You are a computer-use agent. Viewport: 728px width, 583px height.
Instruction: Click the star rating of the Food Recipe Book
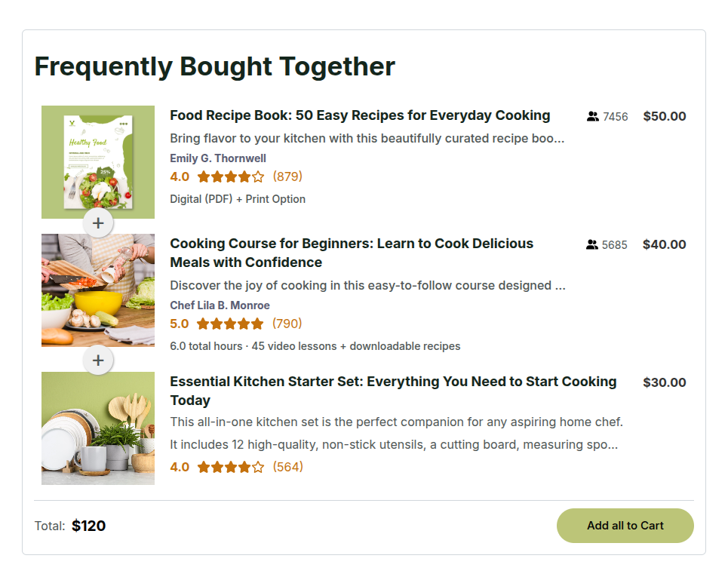point(230,177)
